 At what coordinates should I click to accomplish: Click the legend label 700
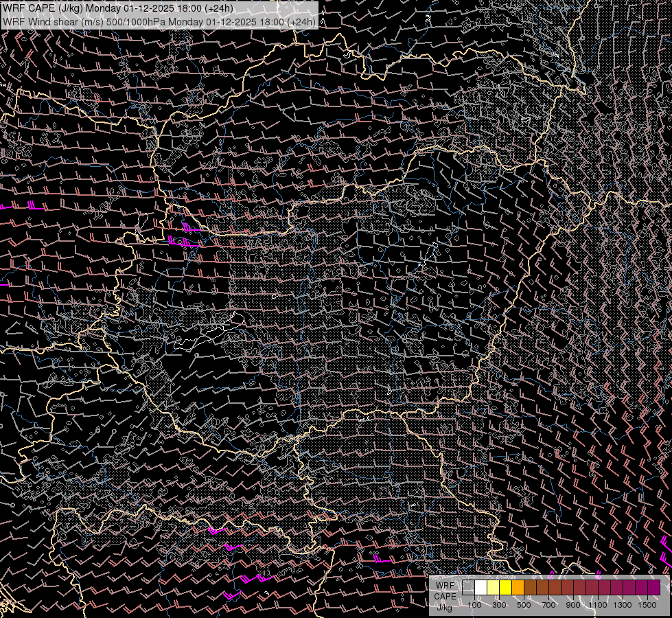[x=548, y=605]
